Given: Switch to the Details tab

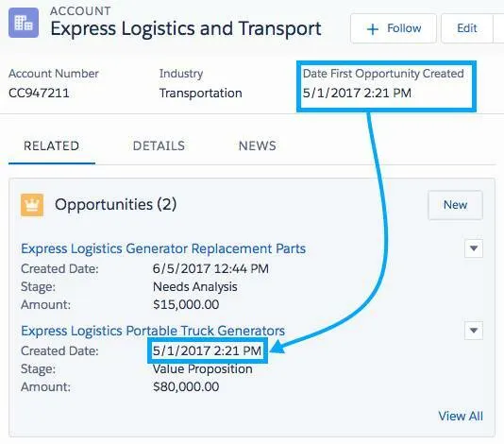Looking at the screenshot, I should click(159, 146).
